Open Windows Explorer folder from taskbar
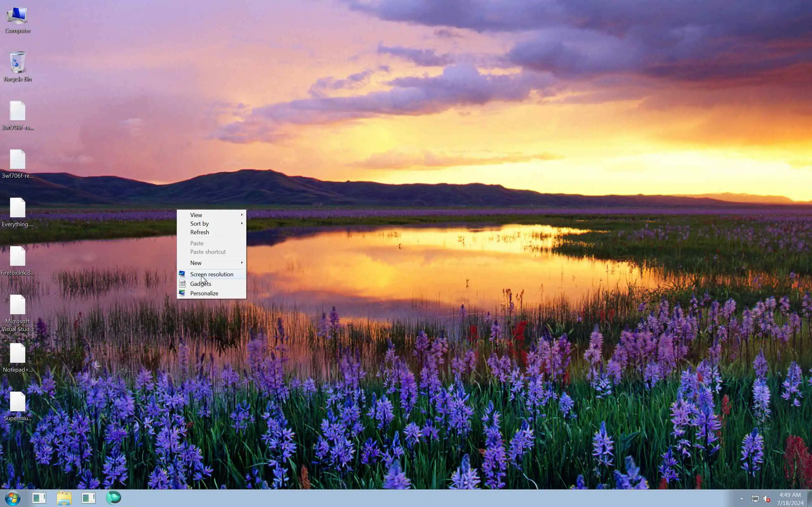Image resolution: width=812 pixels, height=507 pixels. (64, 498)
